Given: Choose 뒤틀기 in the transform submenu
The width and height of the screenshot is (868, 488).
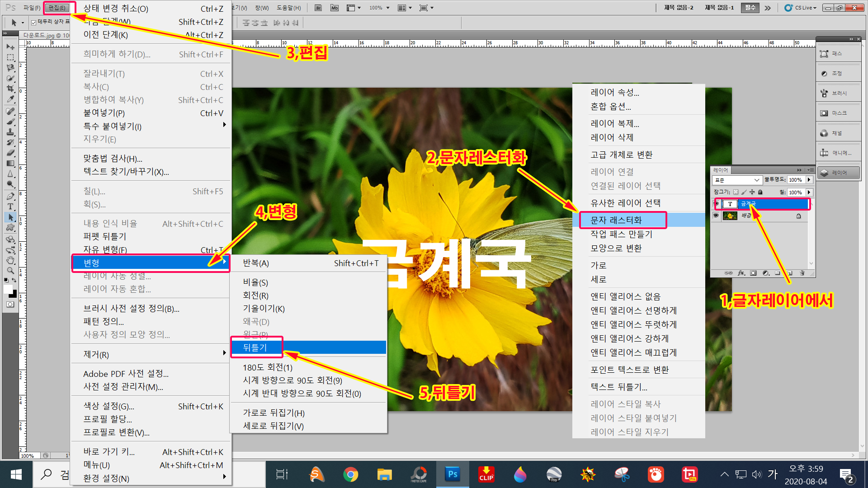Looking at the screenshot, I should pos(255,347).
